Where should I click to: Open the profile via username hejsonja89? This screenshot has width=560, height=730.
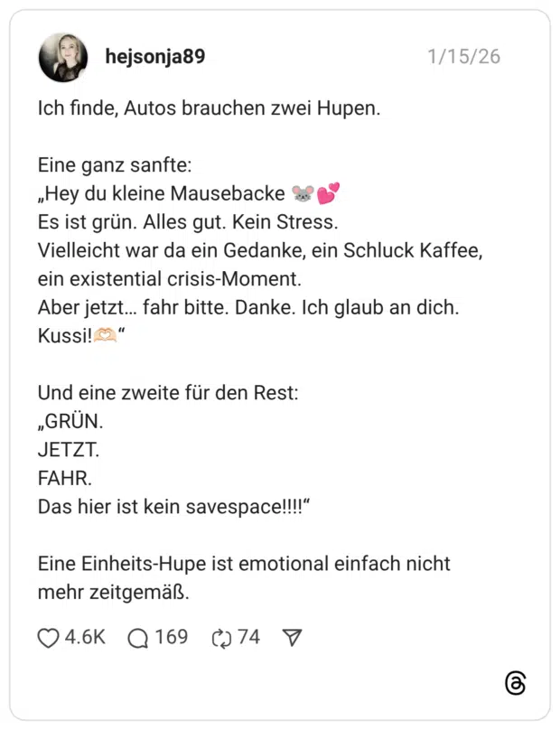tap(154, 55)
